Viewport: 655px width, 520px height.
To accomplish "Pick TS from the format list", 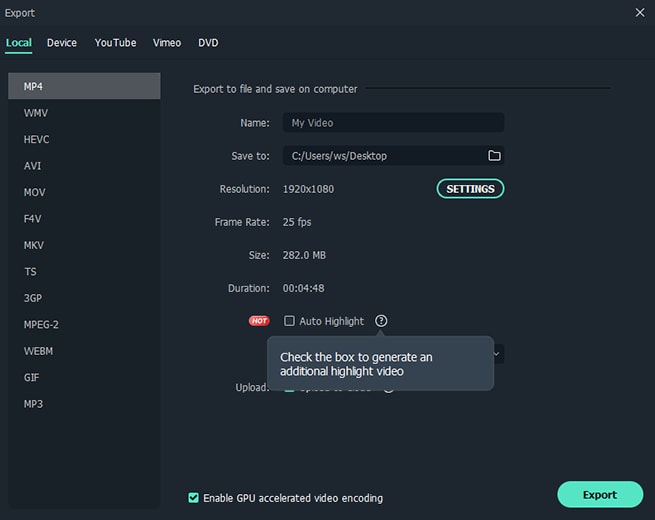I will [84, 271].
